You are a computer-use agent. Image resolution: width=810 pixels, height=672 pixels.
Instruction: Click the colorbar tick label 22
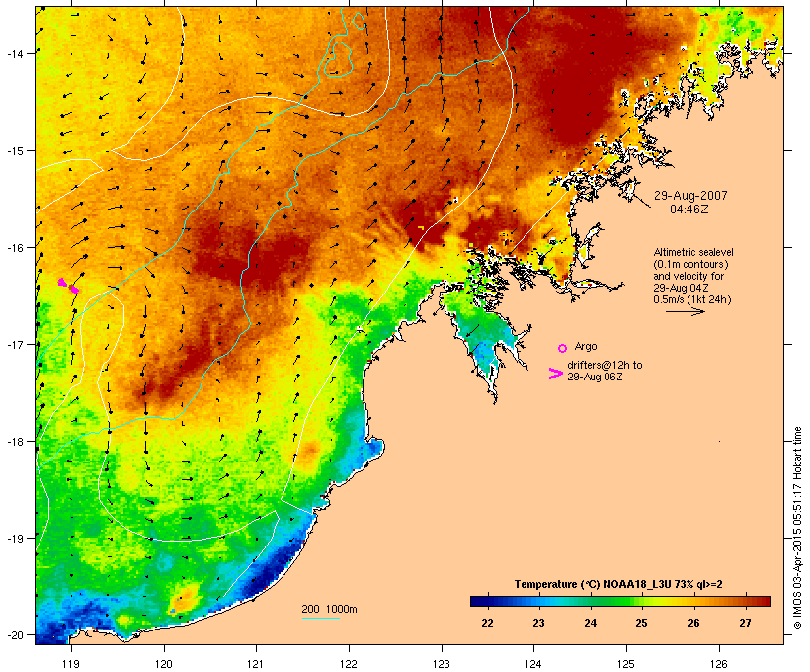click(487, 623)
